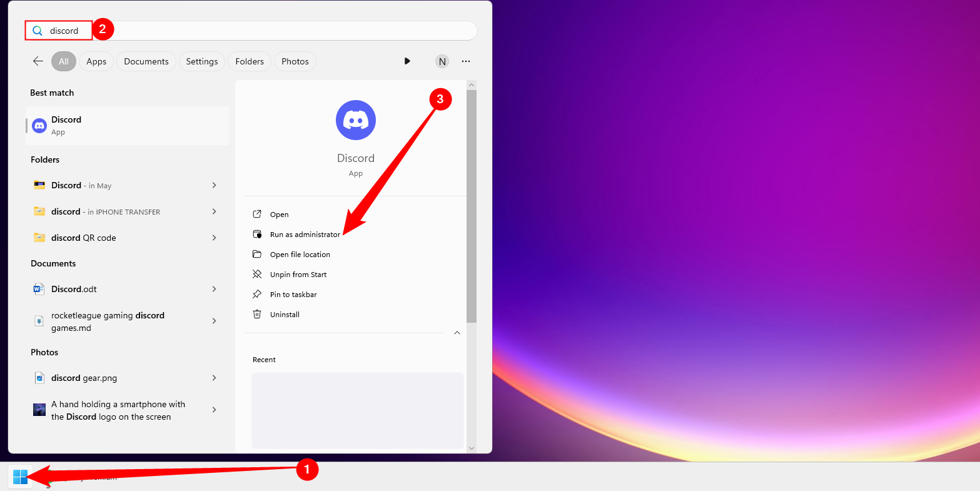Switch to the Apps filter tab
The height and width of the screenshot is (491, 980).
coord(96,61)
